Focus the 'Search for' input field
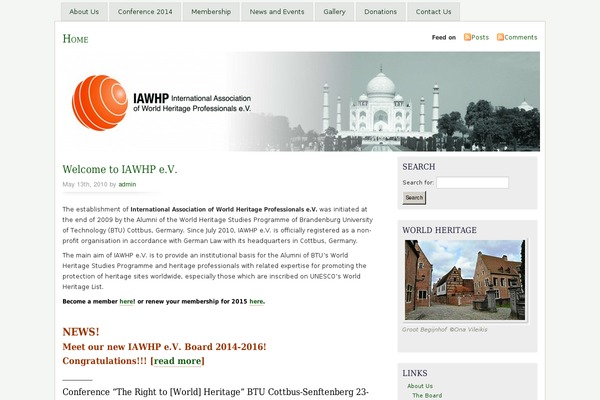 (x=473, y=183)
